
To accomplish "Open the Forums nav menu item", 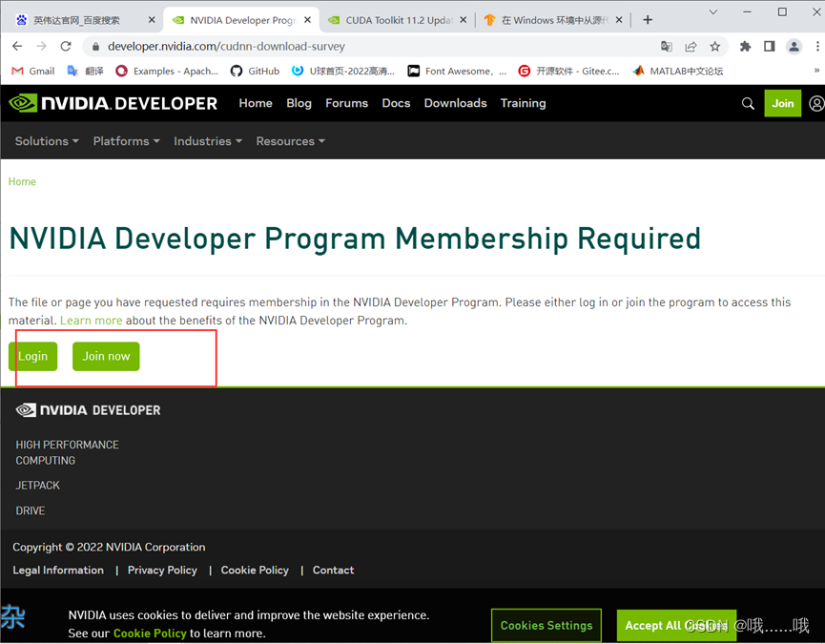I will pyautogui.click(x=347, y=103).
